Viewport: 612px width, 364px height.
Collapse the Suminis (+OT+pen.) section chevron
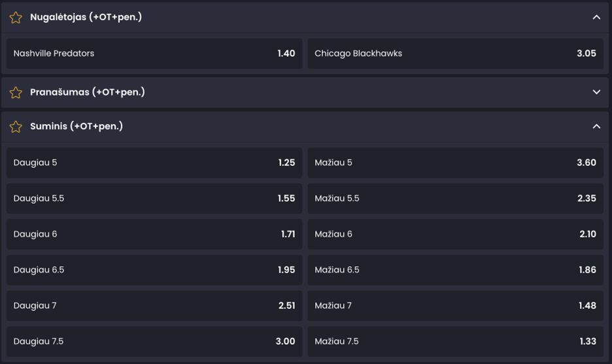click(x=596, y=126)
